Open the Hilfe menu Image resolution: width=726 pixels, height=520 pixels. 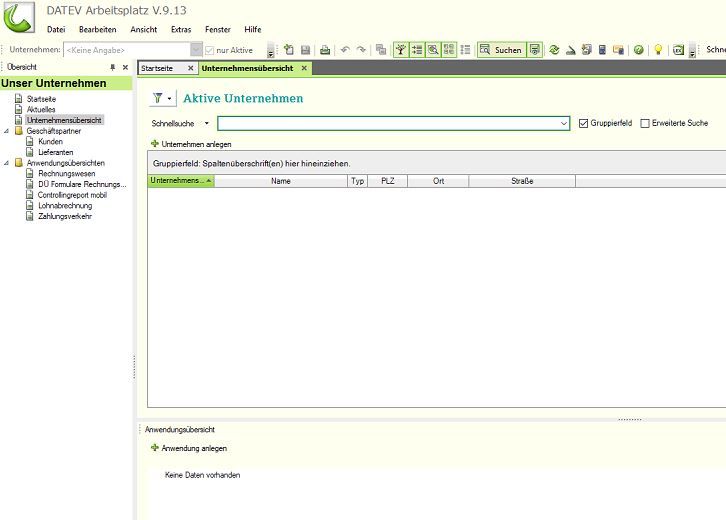point(253,29)
